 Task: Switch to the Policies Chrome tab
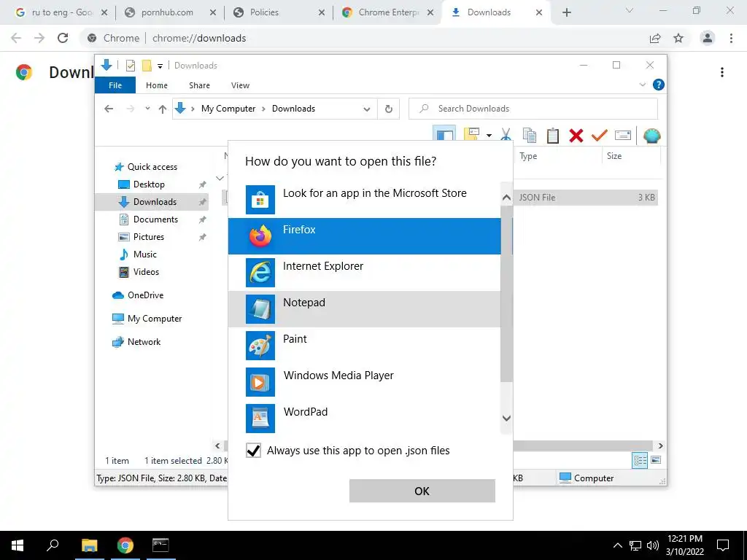coord(279,12)
